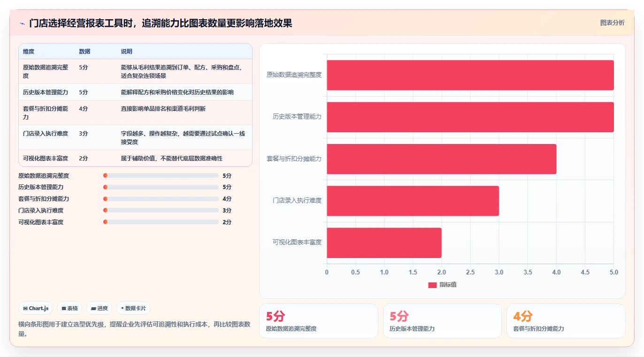Click the footer note starting 横向条形图用于建立选型优先级
The height and width of the screenshot is (357, 644).
pyautogui.click(x=134, y=329)
